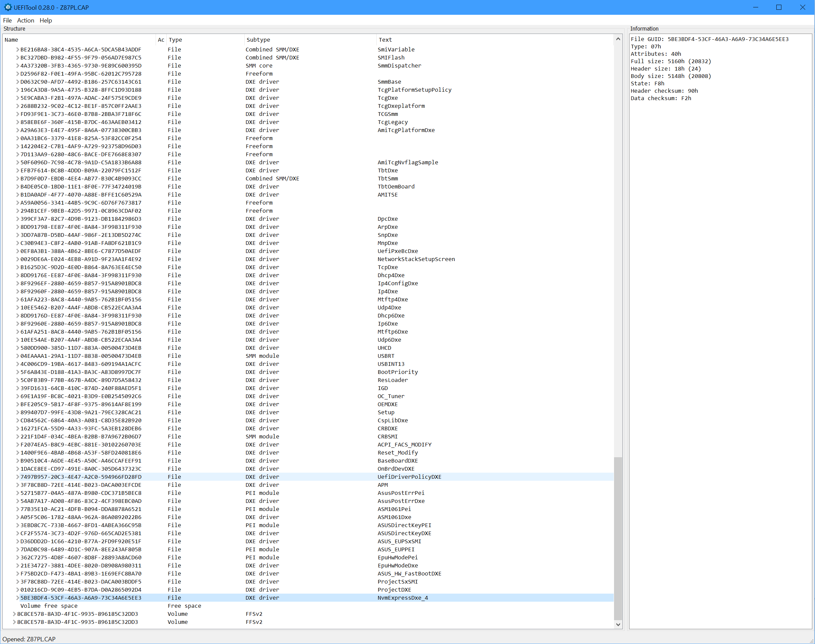
Task: Click the Full size line in Information
Action: pyautogui.click(x=670, y=61)
